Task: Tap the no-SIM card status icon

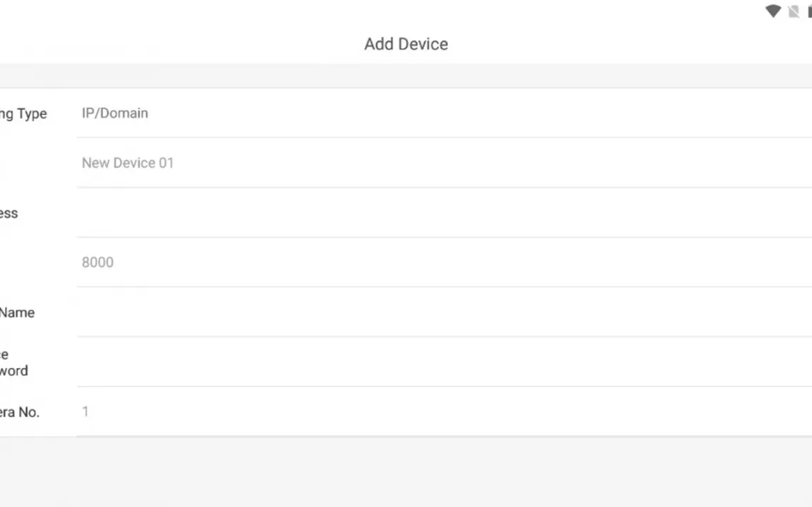Action: coord(794,11)
